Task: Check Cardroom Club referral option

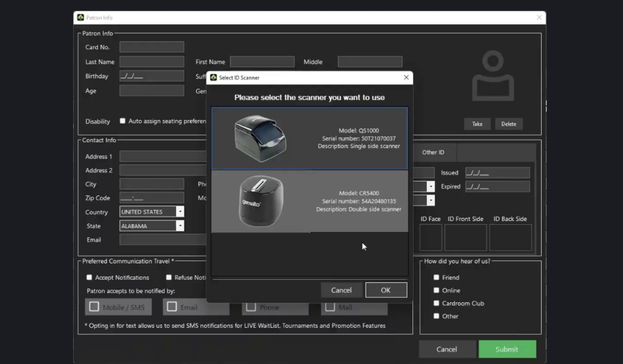Action: coord(436,303)
